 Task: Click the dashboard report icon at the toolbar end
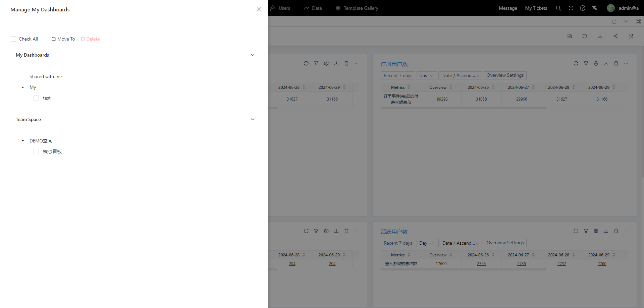631,36
